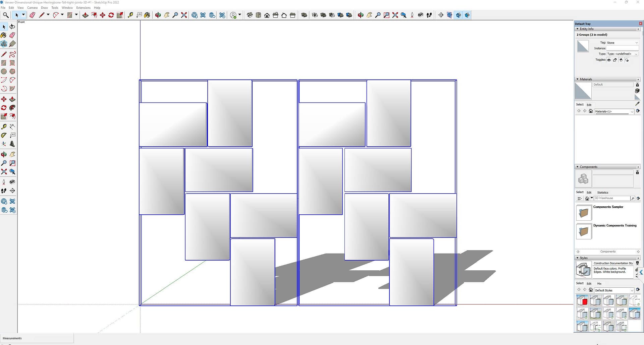Select the Eraser tool in top toolbar
The width and height of the screenshot is (644, 345).
[x=33, y=15]
